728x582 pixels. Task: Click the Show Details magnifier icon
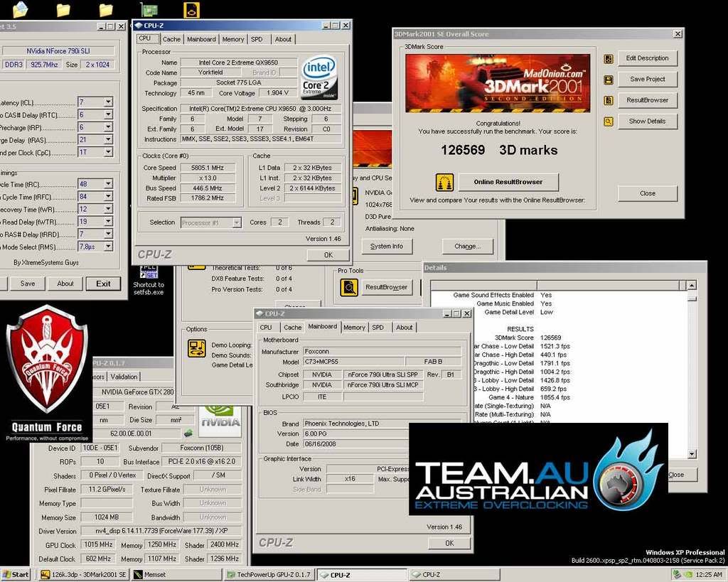[609, 122]
